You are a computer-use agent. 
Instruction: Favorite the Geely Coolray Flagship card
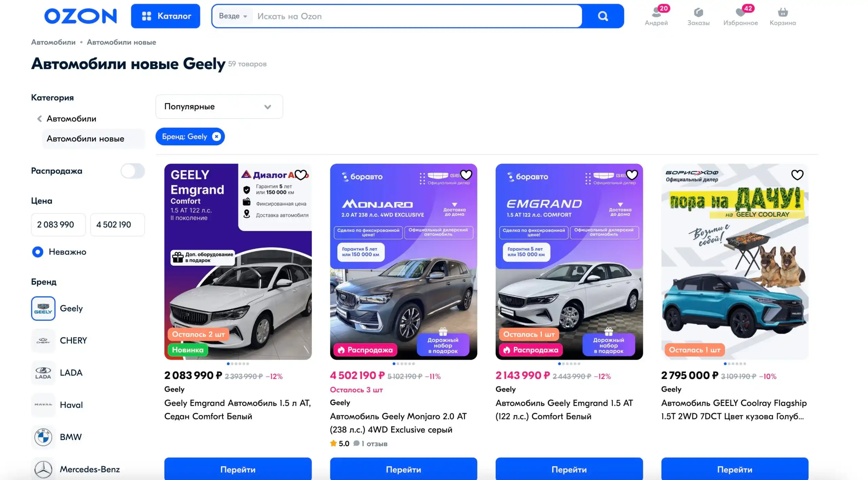797,175
